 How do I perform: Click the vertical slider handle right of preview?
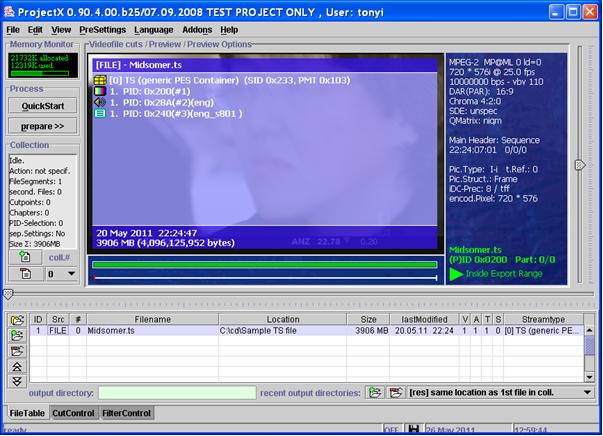point(580,165)
